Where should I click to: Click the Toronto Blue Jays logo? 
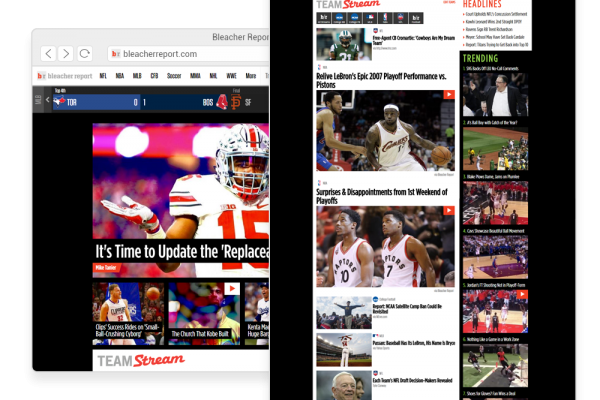pos(59,102)
